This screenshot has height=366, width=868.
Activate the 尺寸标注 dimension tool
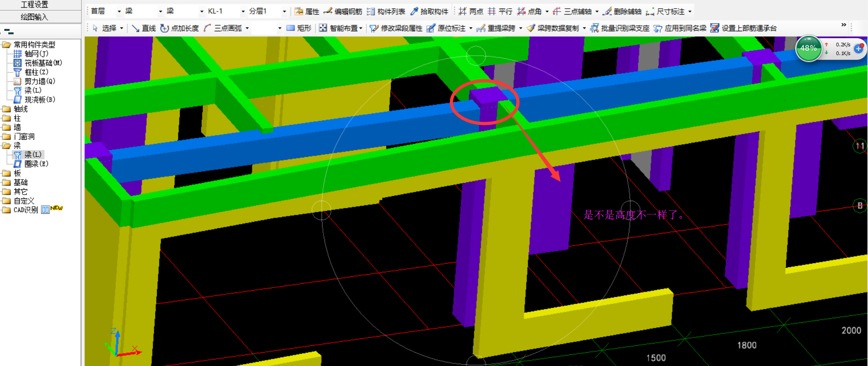[665, 11]
